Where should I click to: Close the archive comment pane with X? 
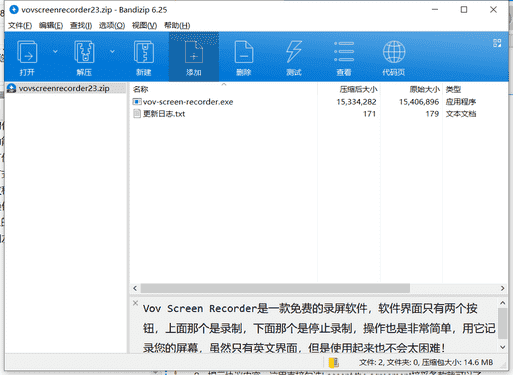coord(135,303)
